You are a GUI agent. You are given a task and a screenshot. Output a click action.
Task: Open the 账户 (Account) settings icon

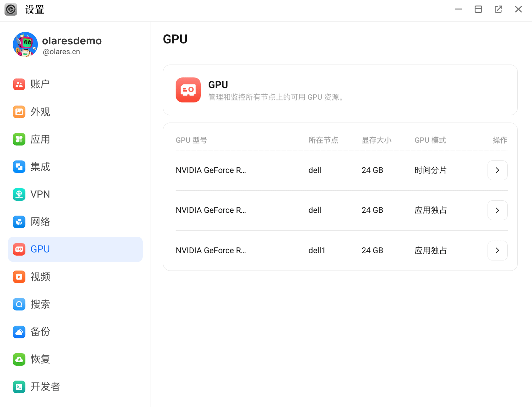click(x=19, y=84)
